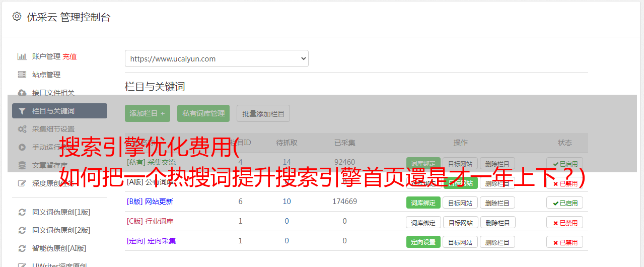Open 智能伪原创[AI版] in sidebar
This screenshot has width=644, height=267.
tap(59, 248)
